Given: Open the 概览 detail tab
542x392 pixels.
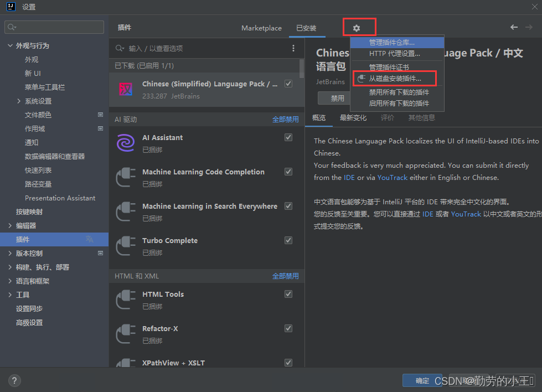Looking at the screenshot, I should tap(319, 117).
